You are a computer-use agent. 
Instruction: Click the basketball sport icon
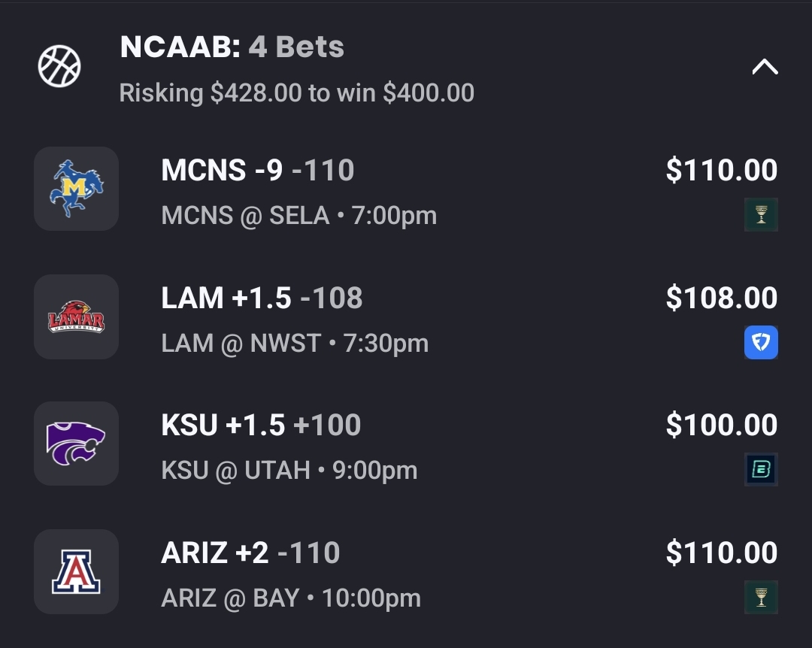pyautogui.click(x=59, y=66)
